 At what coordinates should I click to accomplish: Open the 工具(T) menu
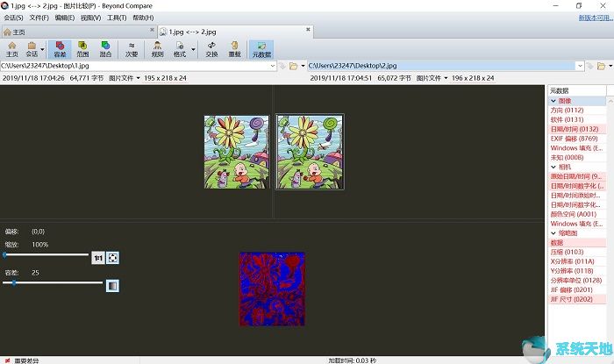pyautogui.click(x=117, y=18)
